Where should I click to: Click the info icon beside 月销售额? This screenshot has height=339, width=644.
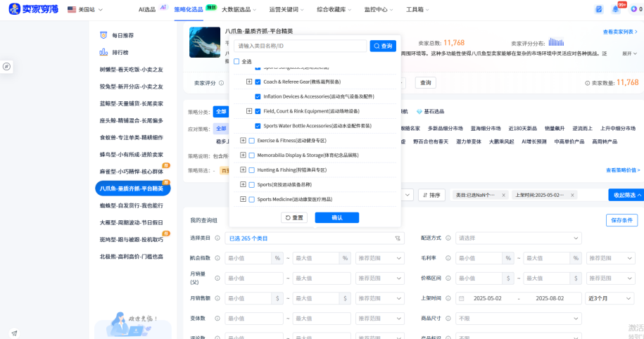coord(217,298)
